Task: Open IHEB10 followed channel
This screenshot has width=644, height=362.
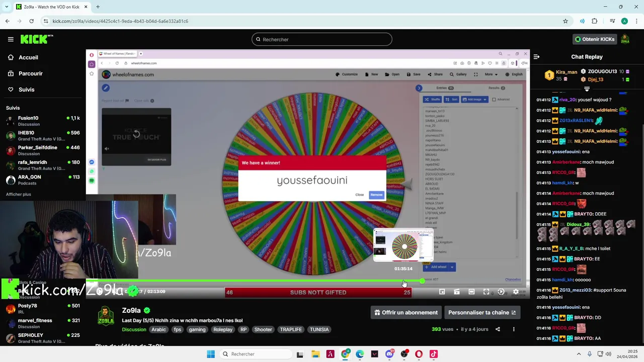Action: 43,136
